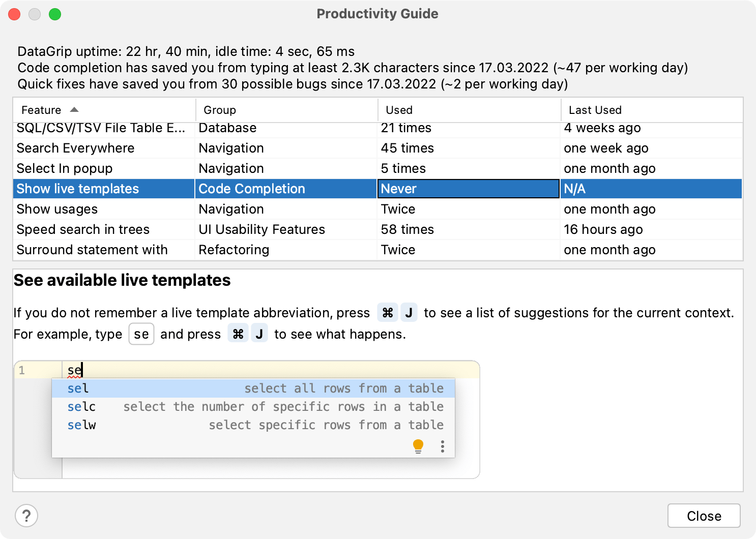The height and width of the screenshot is (539, 756).
Task: Click the "Group" column header
Action: (220, 109)
